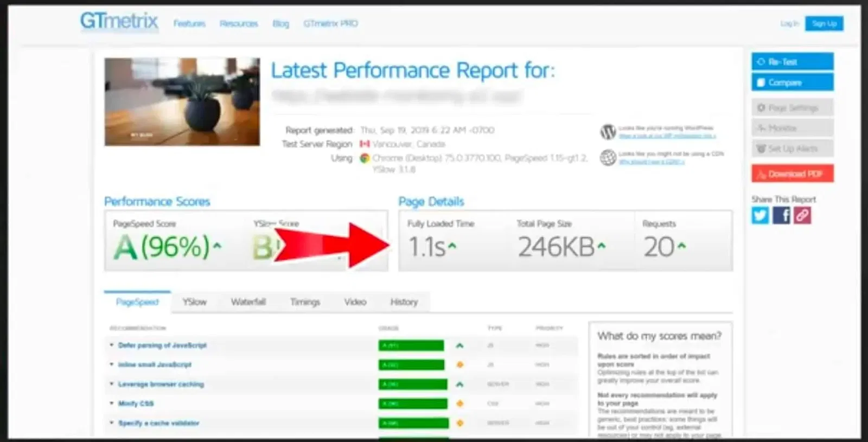Image resolution: width=868 pixels, height=442 pixels.
Task: Download the PDF report
Action: point(792,174)
